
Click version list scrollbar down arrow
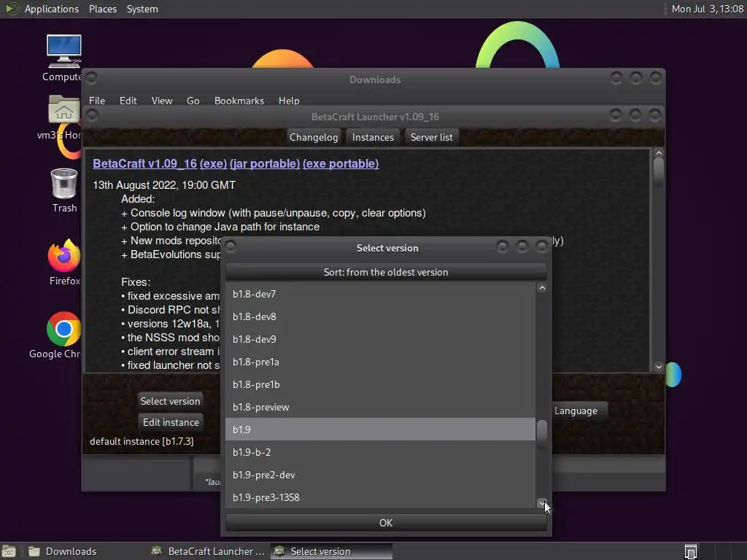point(542,503)
